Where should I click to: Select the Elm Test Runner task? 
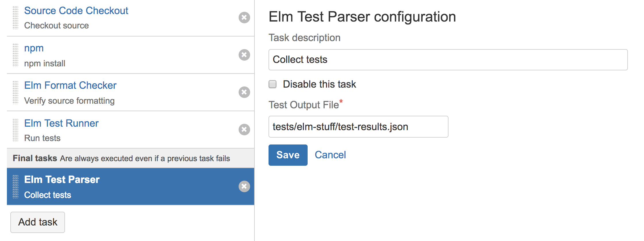[61, 123]
